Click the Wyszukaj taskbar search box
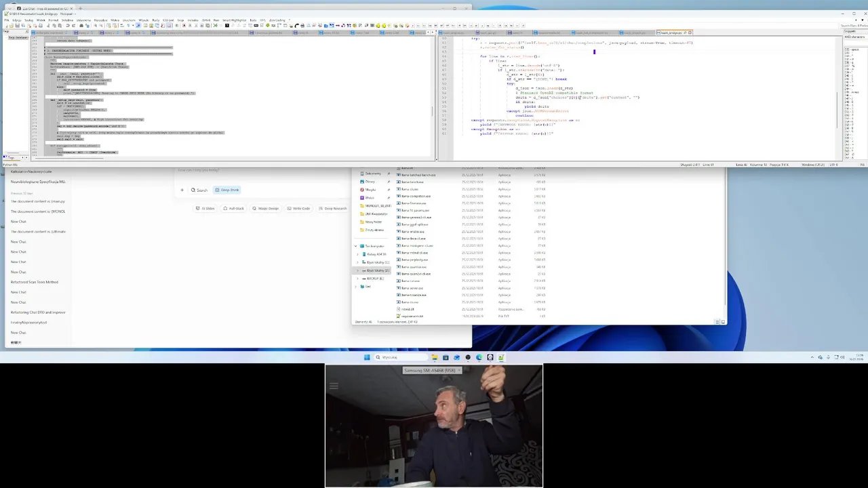Viewport: 868px width, 488px height. [x=401, y=357]
